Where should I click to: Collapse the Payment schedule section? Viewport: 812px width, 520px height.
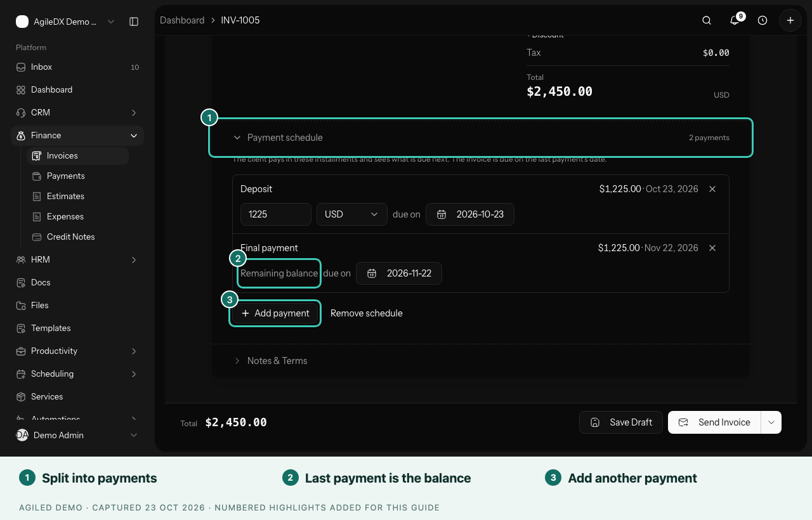481,138
